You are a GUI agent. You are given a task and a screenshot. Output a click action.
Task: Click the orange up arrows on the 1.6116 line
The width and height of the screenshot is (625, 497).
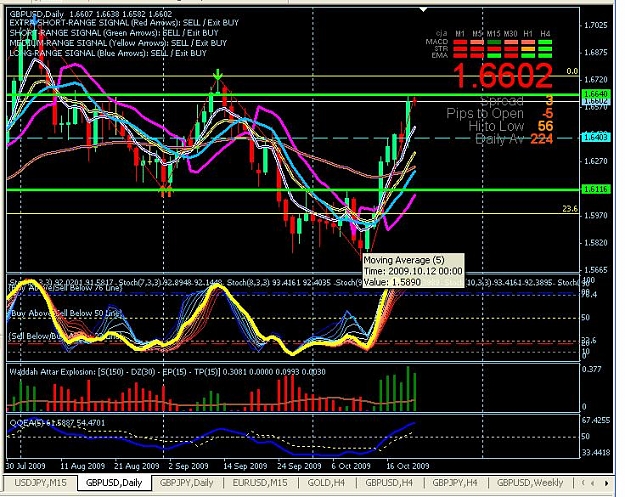(166, 191)
